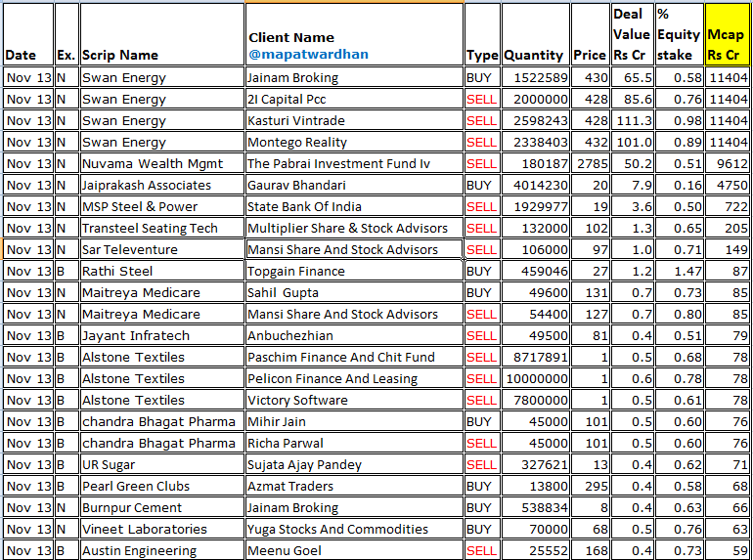Click the 'Montego Reality' cell

[x=354, y=142]
